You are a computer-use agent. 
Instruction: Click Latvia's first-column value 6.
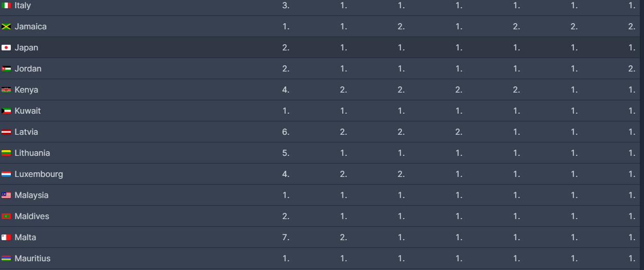coord(286,132)
